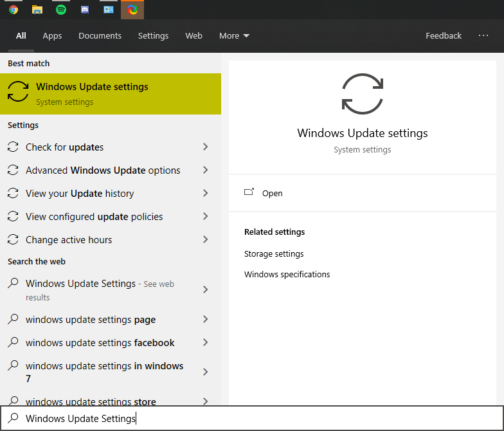
Task: Click magnifier icon beside 'settings facebook' suggestion
Action: (13, 342)
